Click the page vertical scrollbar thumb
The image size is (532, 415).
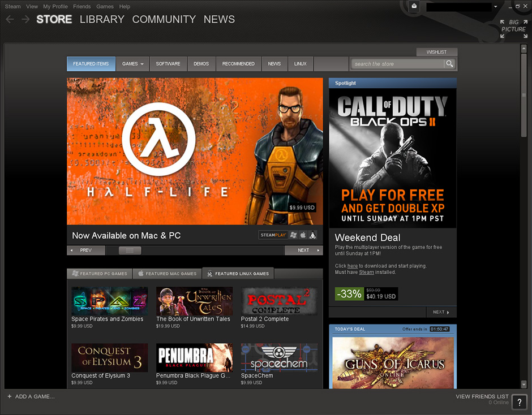point(524,95)
